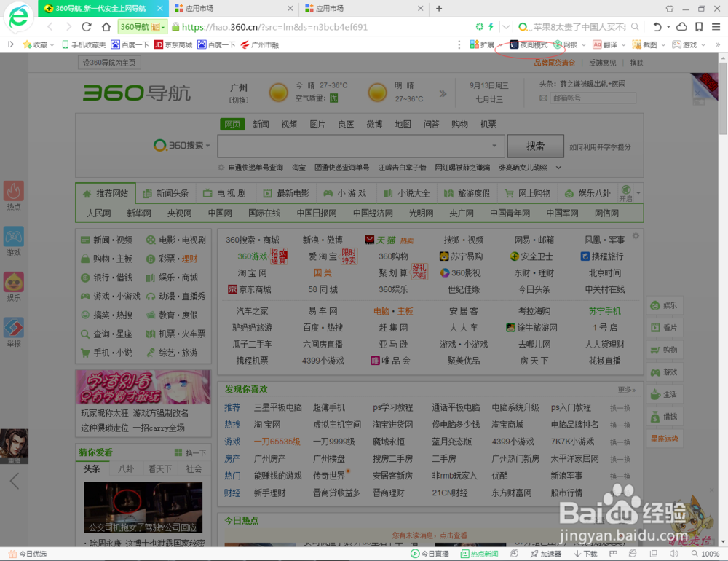Select the 新闻 search tab
728x561 pixels.
(261, 124)
